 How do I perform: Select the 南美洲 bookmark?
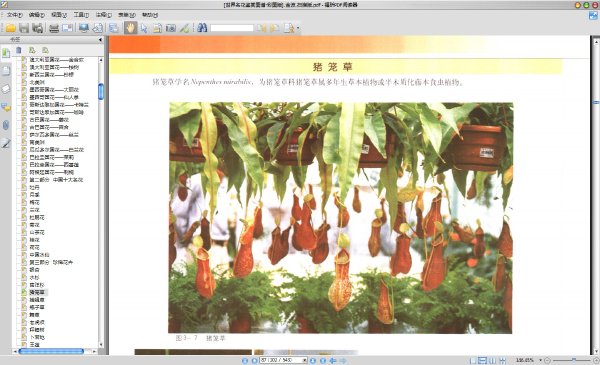[x=37, y=142]
